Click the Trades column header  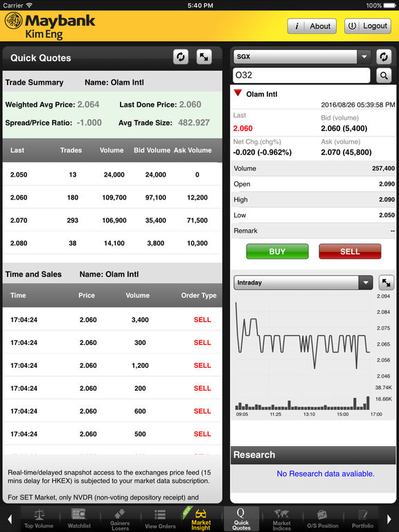point(71,150)
